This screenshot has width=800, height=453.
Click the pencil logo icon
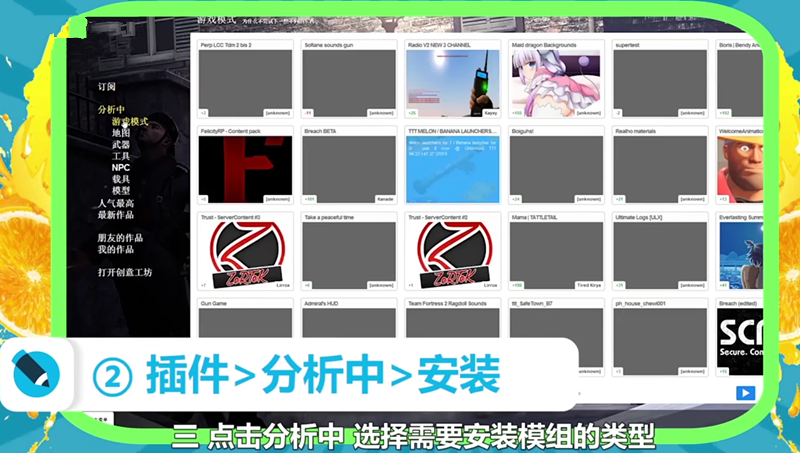pyautogui.click(x=36, y=375)
